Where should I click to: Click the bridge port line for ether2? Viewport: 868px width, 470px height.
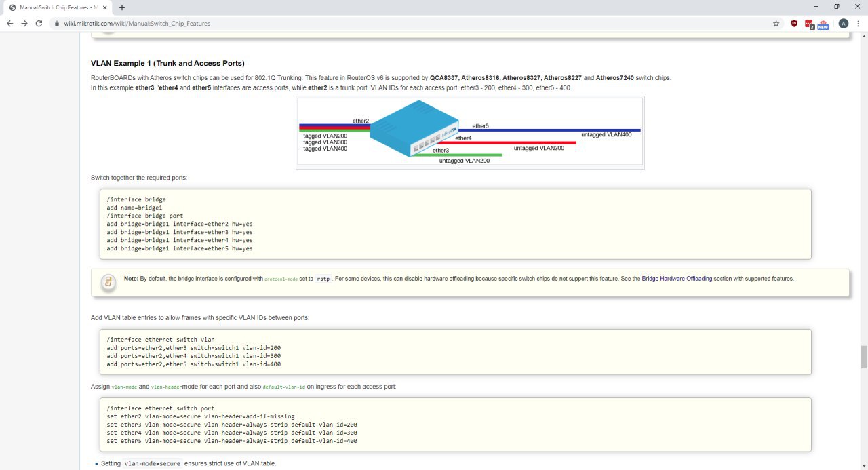[x=180, y=224]
